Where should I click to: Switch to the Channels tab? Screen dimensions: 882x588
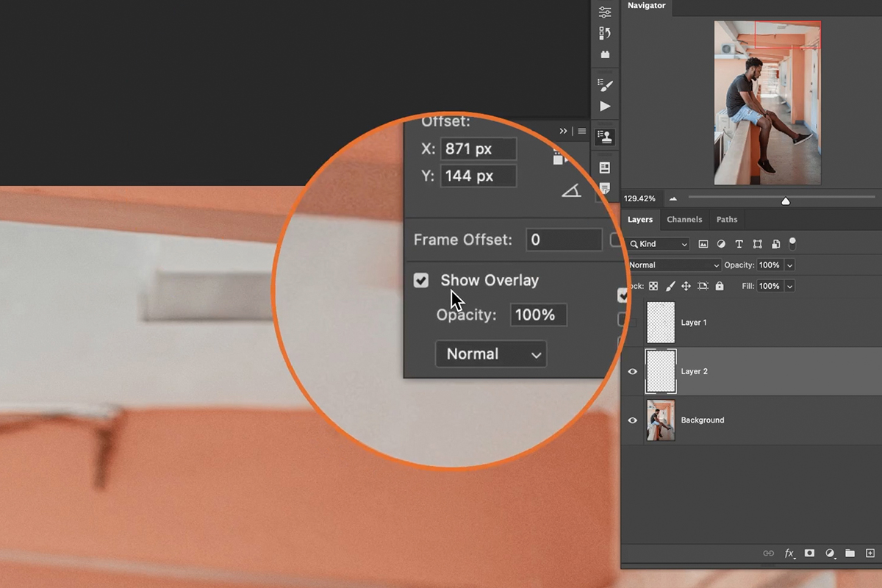pos(684,219)
